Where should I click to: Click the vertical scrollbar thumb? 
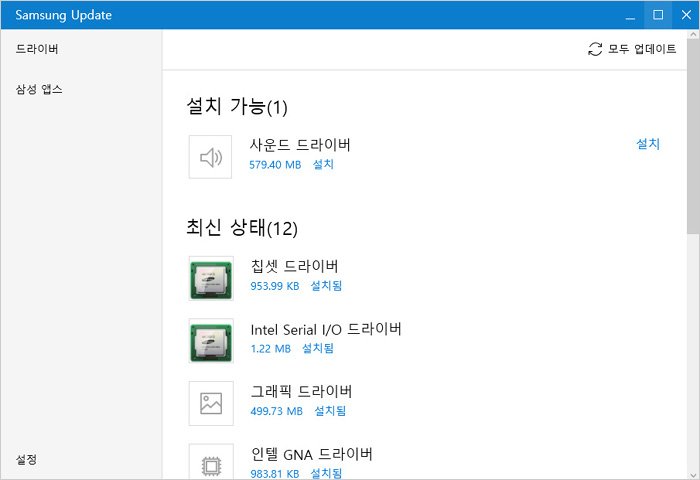tap(693, 137)
